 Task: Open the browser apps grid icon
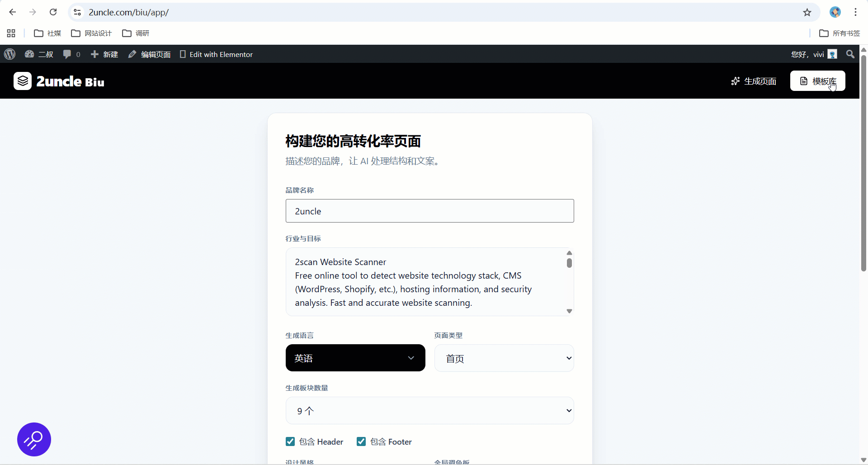click(x=11, y=33)
